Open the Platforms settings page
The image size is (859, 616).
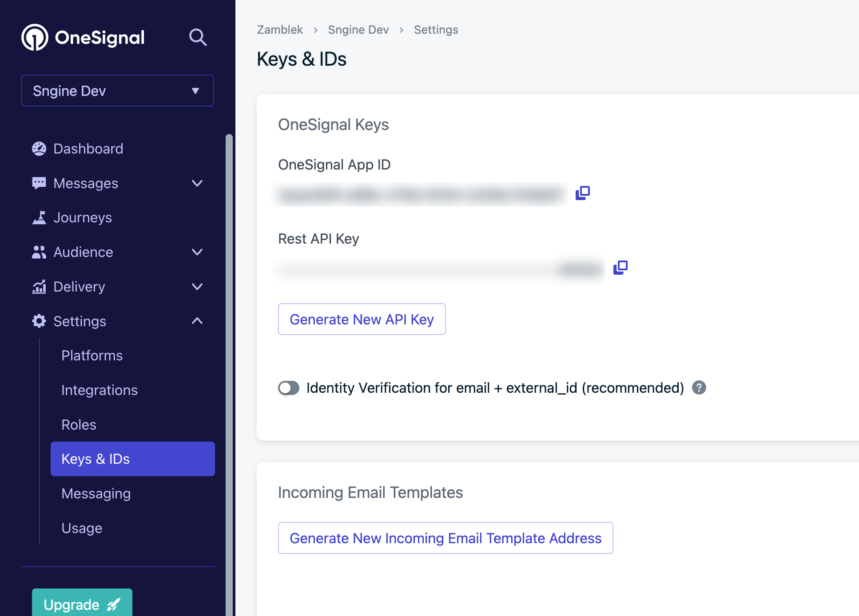pyautogui.click(x=92, y=355)
